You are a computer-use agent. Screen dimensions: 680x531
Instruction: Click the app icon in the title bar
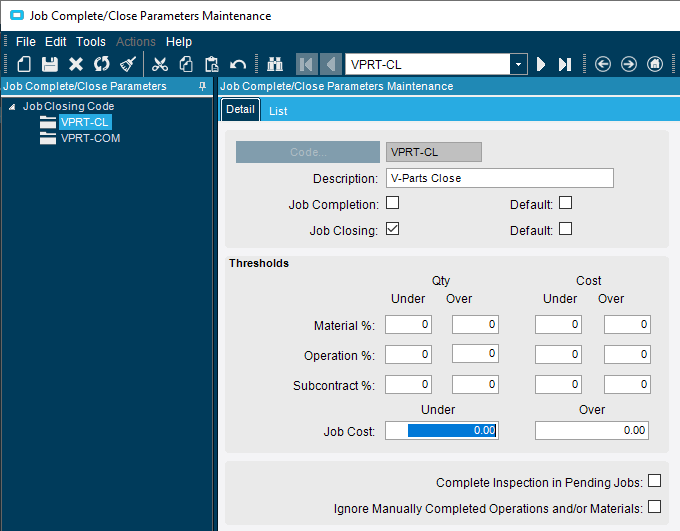coord(17,16)
